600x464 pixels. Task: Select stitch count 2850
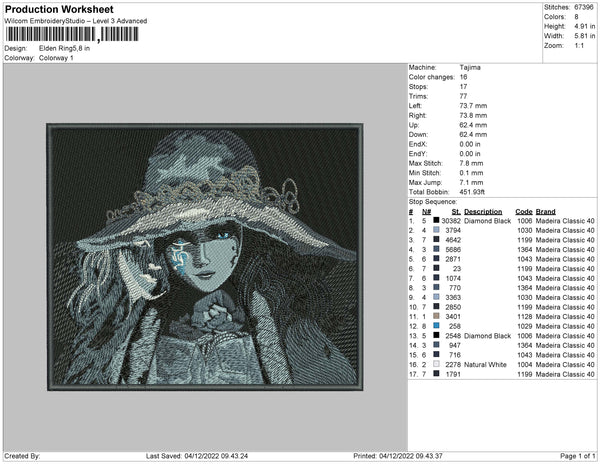(x=453, y=307)
